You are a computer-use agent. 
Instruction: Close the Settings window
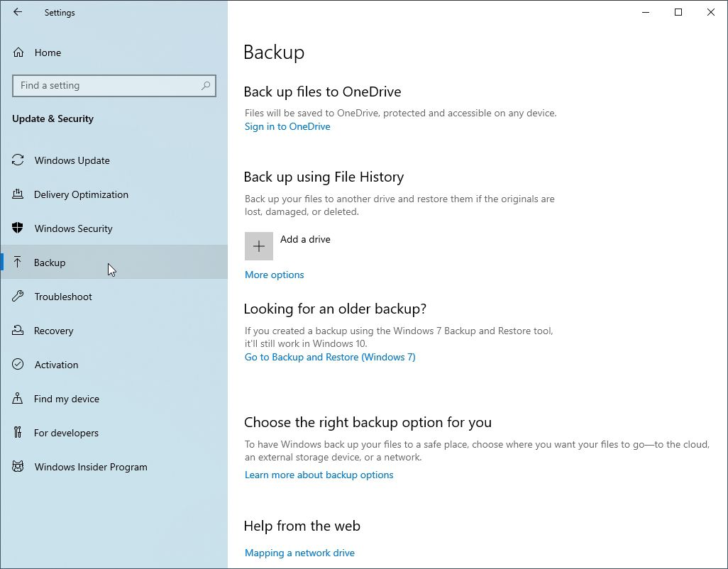(x=711, y=12)
